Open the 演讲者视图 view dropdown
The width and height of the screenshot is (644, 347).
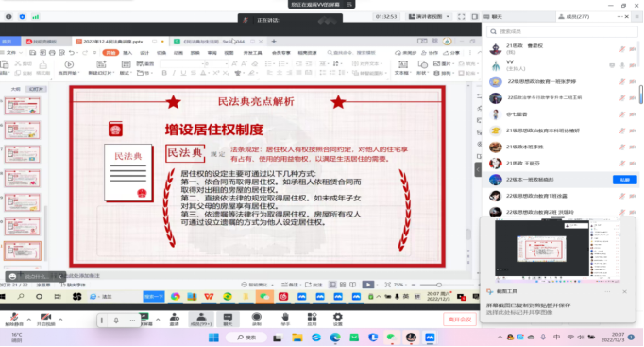(x=429, y=16)
